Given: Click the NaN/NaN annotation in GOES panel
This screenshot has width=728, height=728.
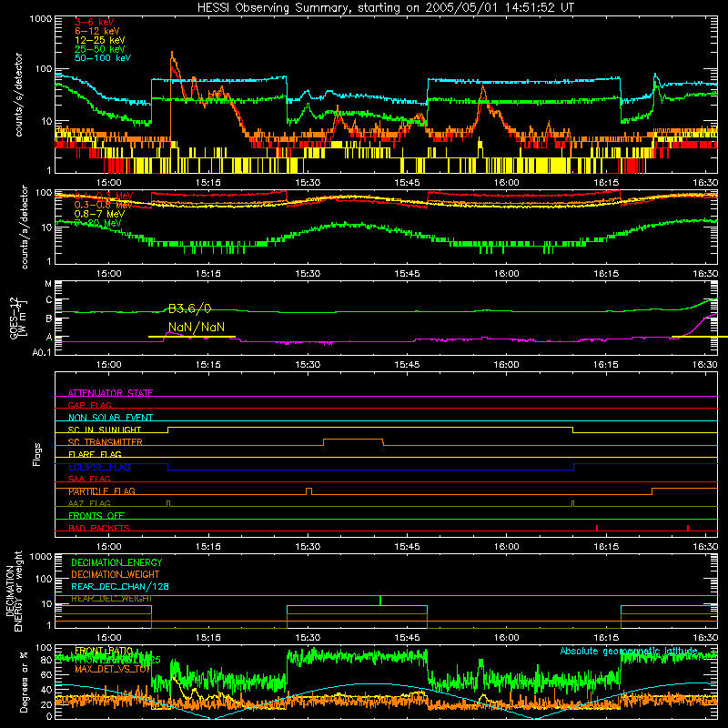Looking at the screenshot, I should (x=197, y=327).
